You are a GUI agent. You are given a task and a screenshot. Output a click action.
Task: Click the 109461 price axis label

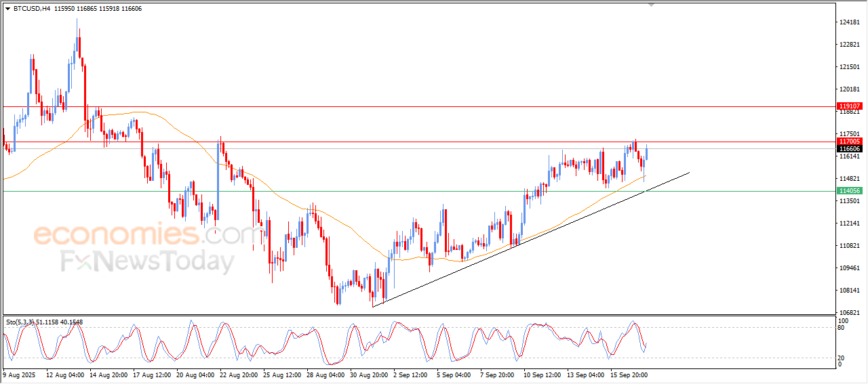[x=850, y=268]
